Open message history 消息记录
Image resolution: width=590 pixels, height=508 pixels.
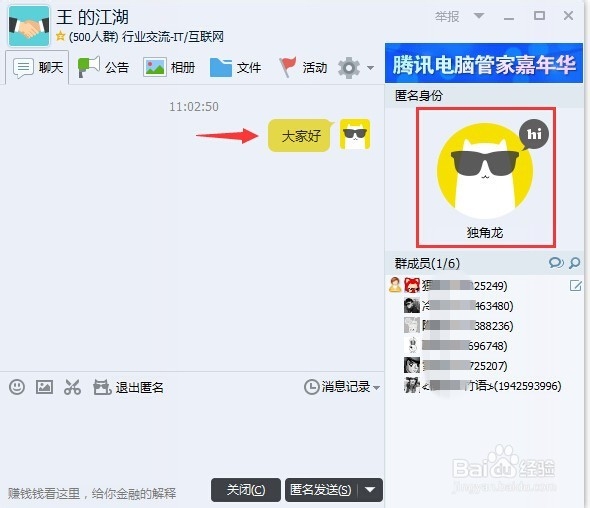(338, 387)
